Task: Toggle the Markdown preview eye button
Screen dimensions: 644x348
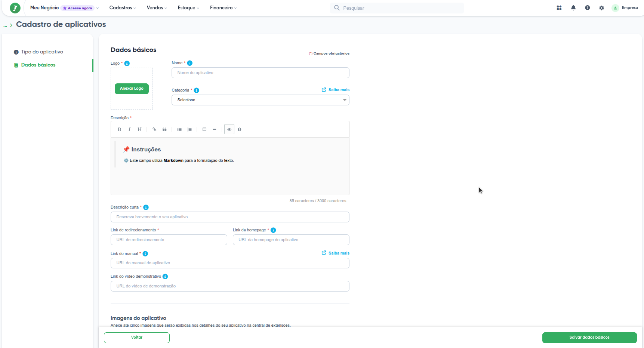Action: point(229,129)
